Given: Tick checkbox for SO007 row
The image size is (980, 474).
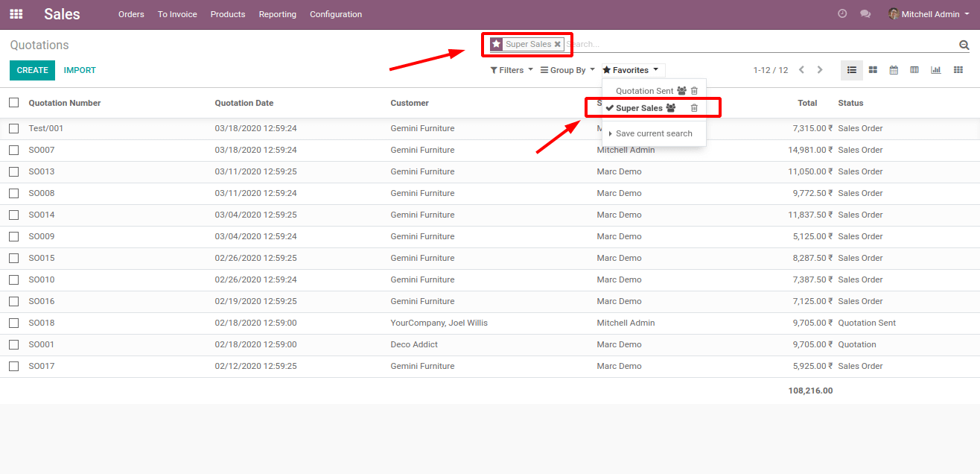Looking at the screenshot, I should [x=13, y=150].
